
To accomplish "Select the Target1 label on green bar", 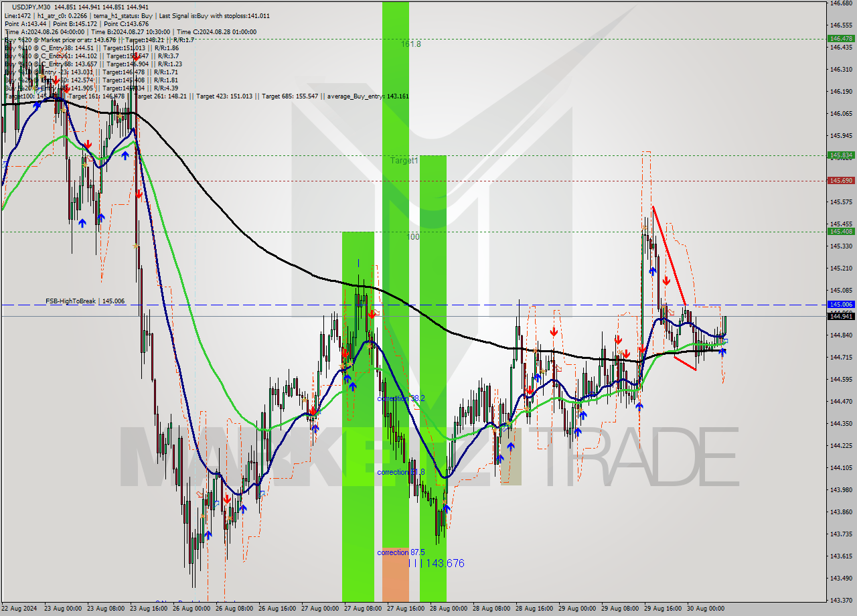I will pos(404,161).
